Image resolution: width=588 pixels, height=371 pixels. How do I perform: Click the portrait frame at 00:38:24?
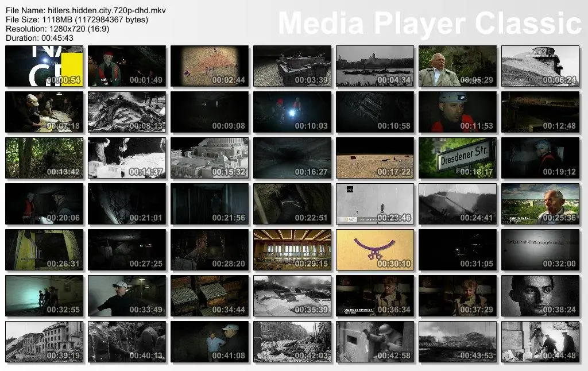point(540,296)
